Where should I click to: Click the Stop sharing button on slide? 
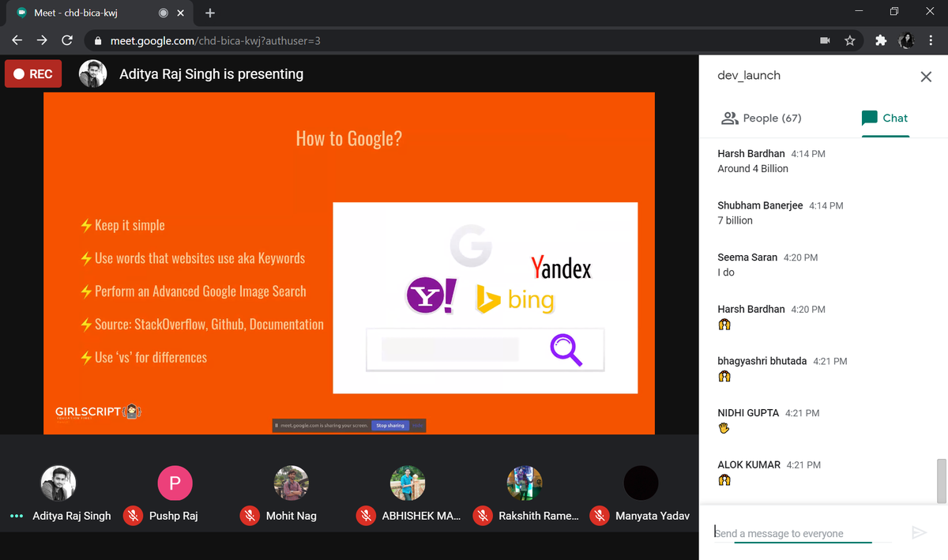390,426
